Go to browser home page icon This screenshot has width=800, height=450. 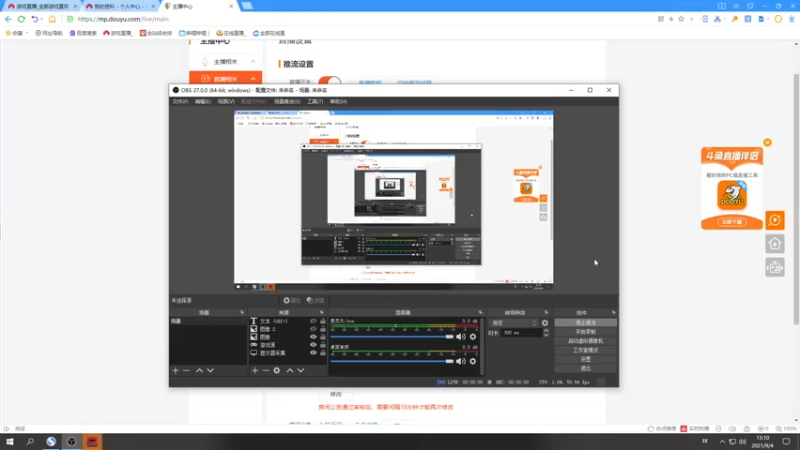coord(52,19)
